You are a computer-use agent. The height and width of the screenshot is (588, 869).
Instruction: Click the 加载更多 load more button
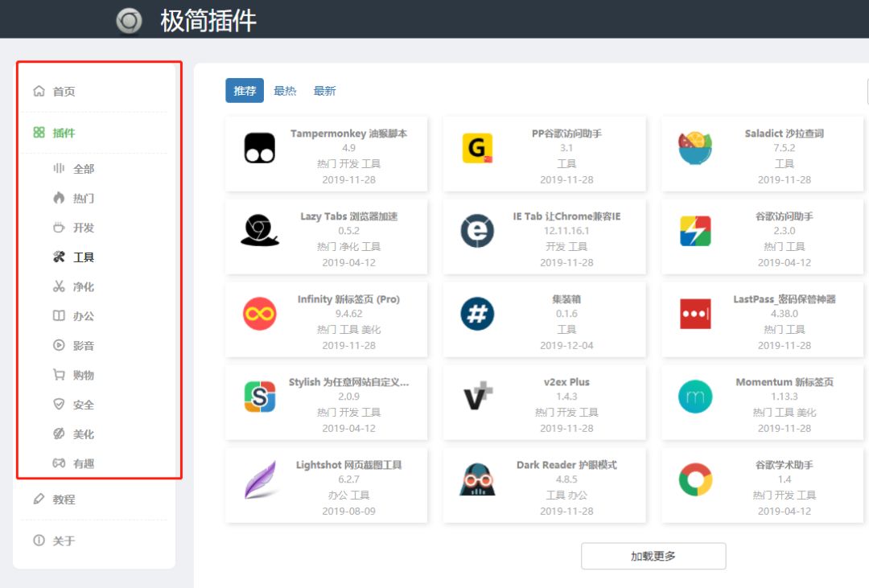pyautogui.click(x=653, y=556)
